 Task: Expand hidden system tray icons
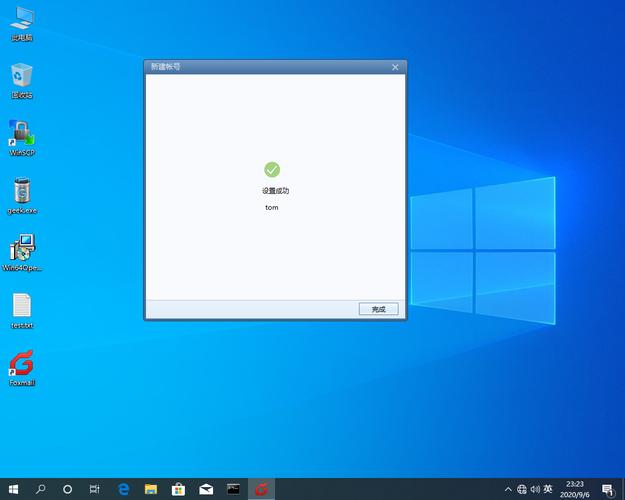coord(508,489)
